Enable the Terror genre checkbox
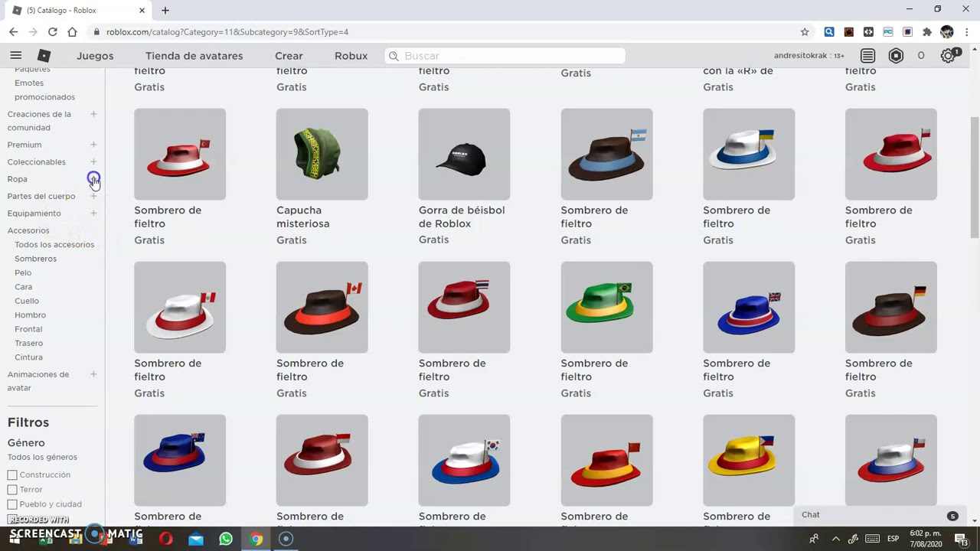The width and height of the screenshot is (980, 551). [12, 490]
